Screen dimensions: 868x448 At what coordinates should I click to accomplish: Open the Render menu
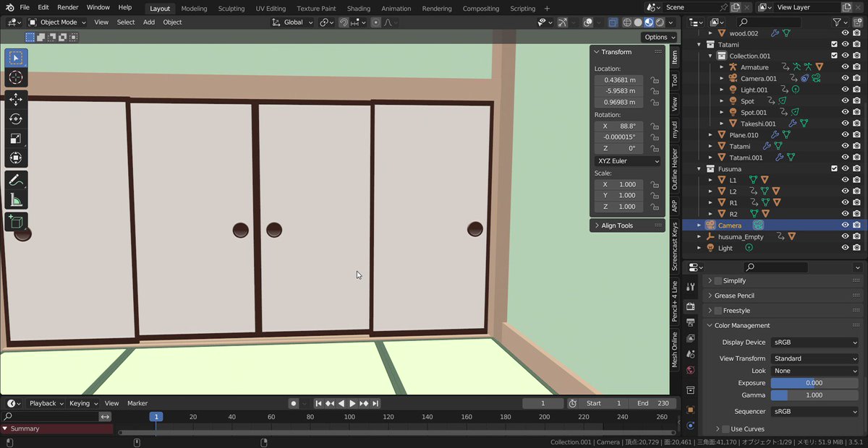click(67, 7)
